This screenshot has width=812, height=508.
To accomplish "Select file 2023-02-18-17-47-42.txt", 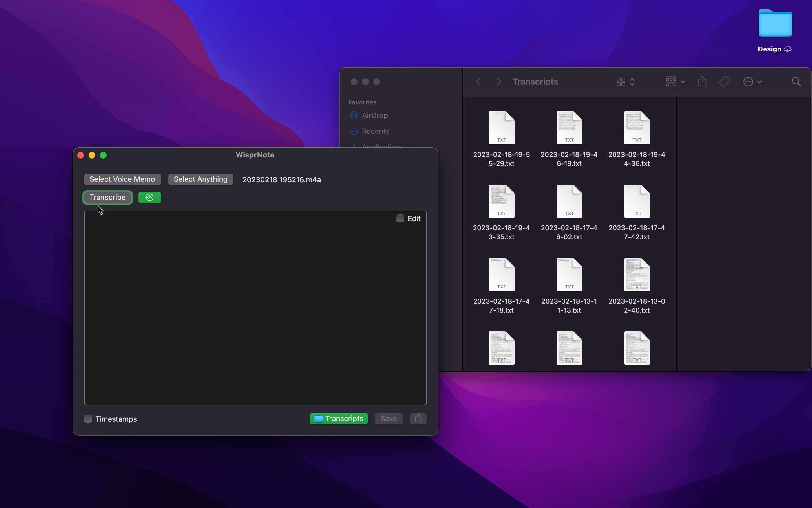I will click(x=637, y=212).
